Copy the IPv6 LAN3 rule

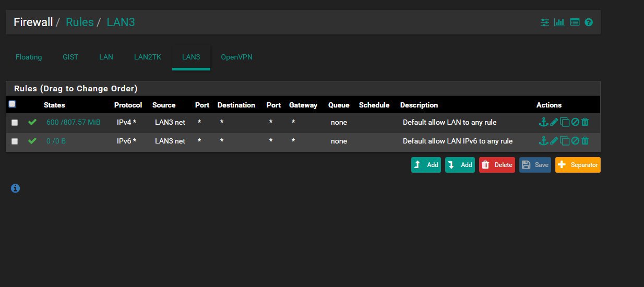tap(565, 141)
